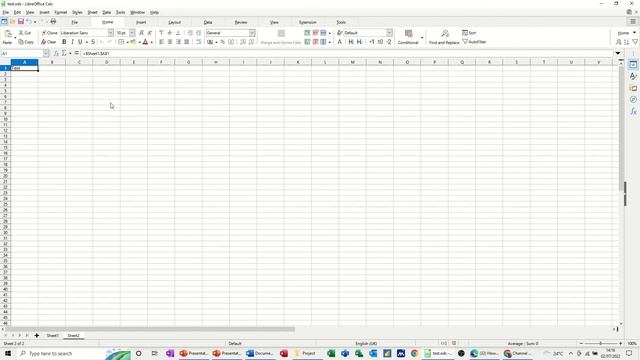Screen dimensions: 640x360
Task: Align cell content to bottom
Action: click(178, 33)
